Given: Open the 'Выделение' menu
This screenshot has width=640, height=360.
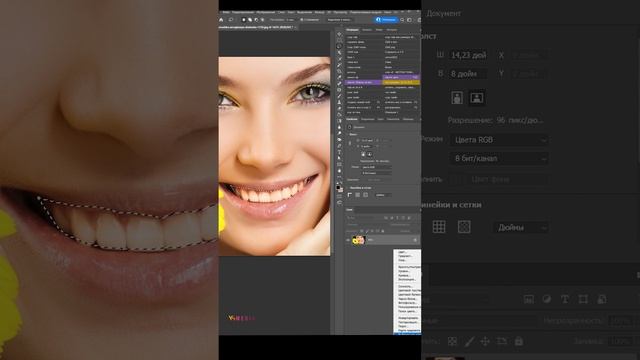Looking at the screenshot, I should (304, 13).
